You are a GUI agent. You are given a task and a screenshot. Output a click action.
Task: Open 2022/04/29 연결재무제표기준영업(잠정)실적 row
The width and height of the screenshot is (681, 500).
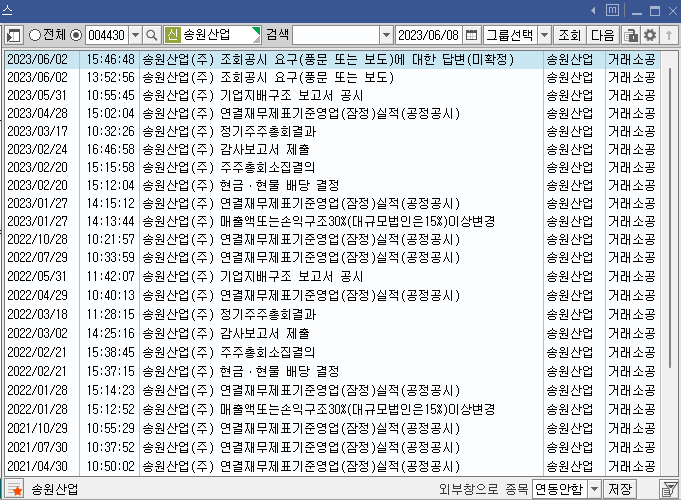point(332,295)
